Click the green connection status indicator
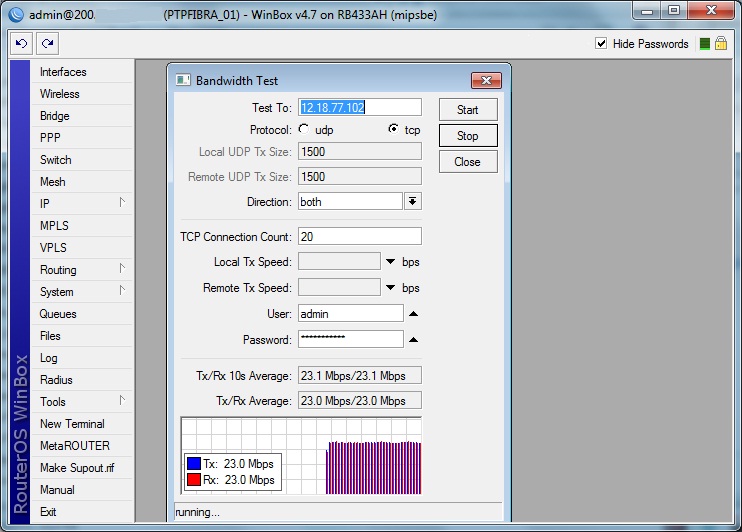Screen dimensions: 742x532 (705, 44)
